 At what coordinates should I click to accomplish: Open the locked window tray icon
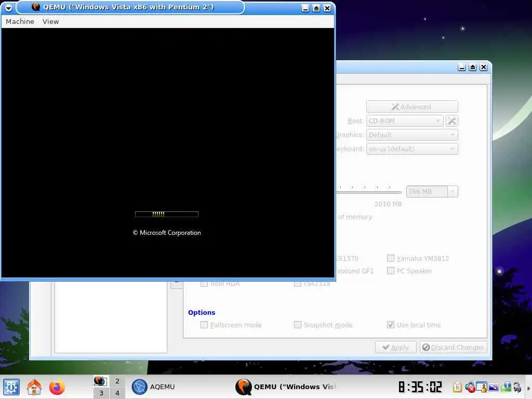(482, 387)
